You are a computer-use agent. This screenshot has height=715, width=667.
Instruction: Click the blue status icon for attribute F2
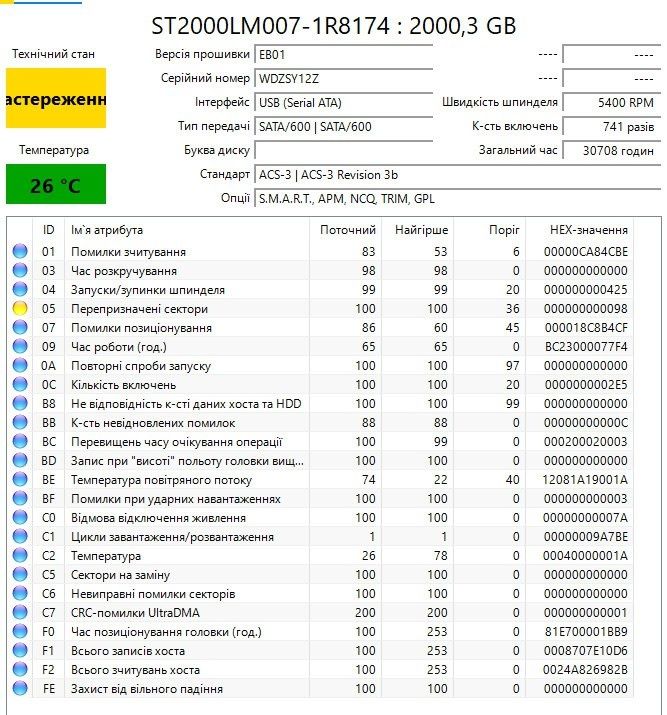tap(20, 669)
